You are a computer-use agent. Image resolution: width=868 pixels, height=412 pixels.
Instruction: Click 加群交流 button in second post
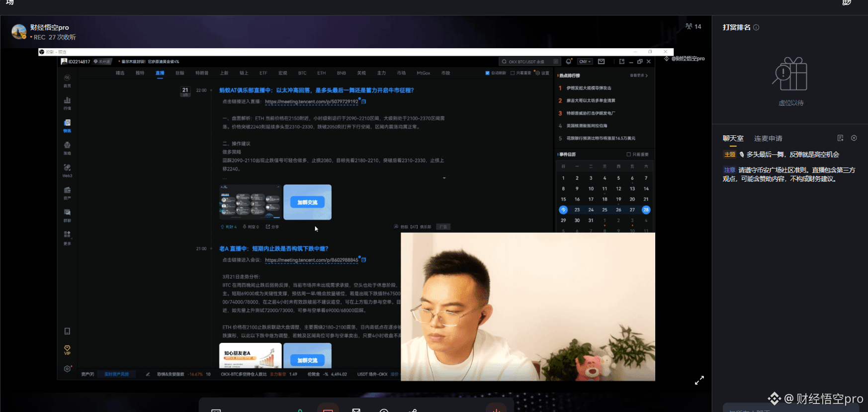coord(307,360)
